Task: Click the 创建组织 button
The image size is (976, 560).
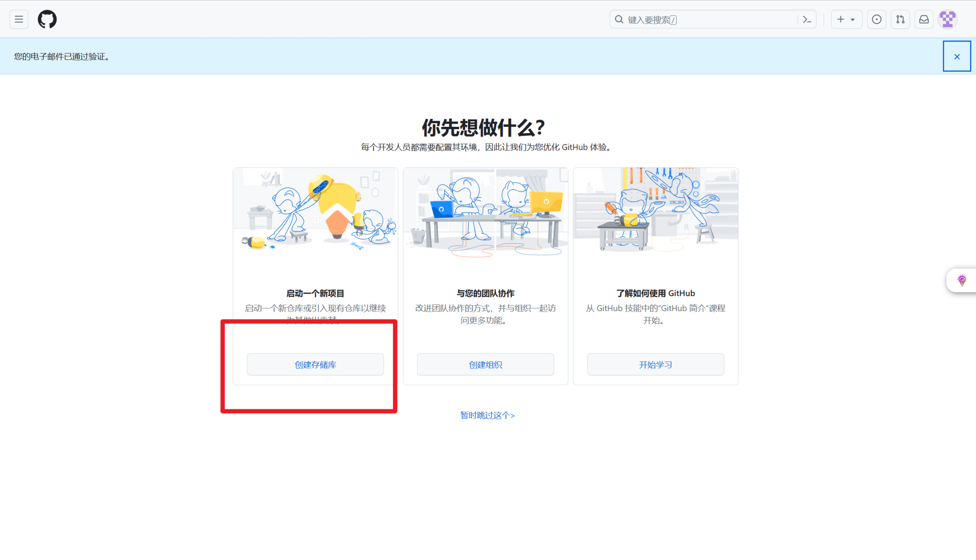Action: (485, 364)
